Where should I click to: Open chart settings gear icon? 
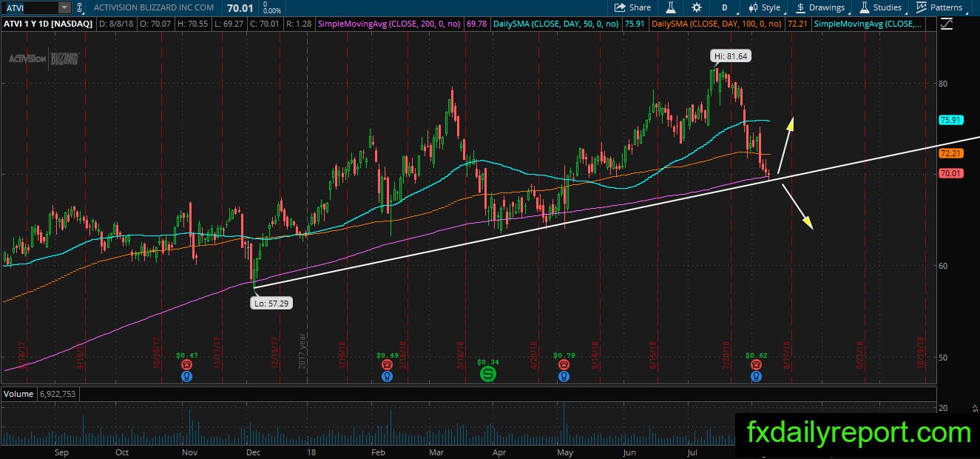coord(697,7)
